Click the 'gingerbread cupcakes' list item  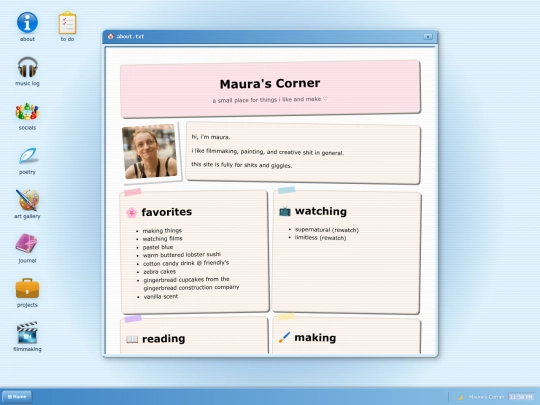pos(191,283)
